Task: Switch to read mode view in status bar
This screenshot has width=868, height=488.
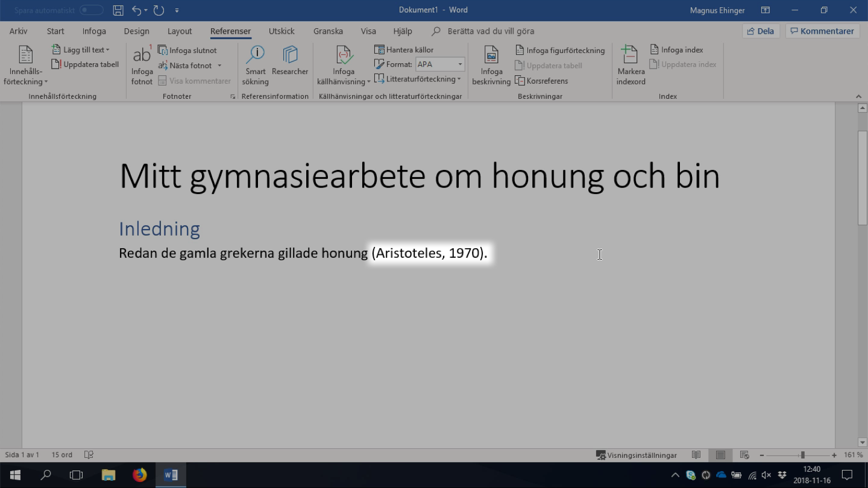Action: 696,455
